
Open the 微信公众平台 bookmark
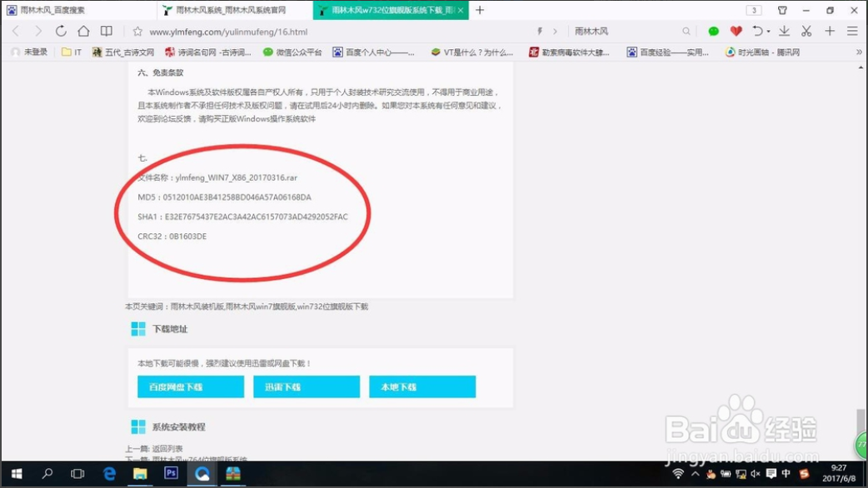tap(293, 52)
